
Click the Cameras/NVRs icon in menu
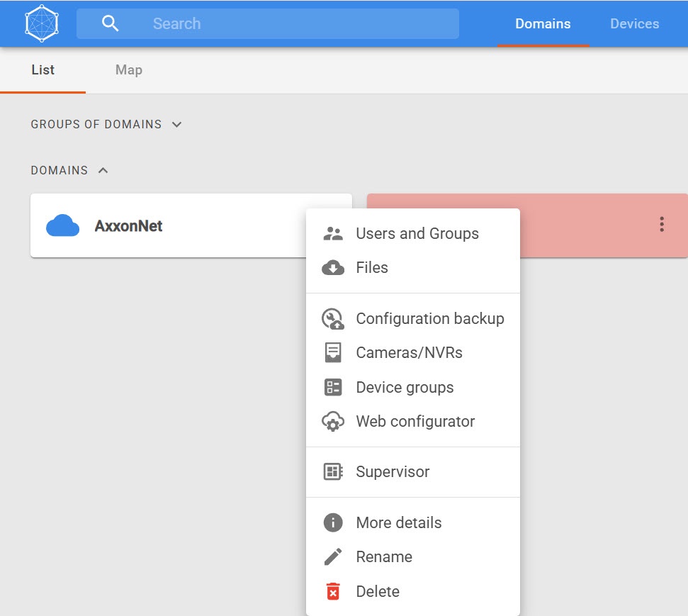click(333, 353)
